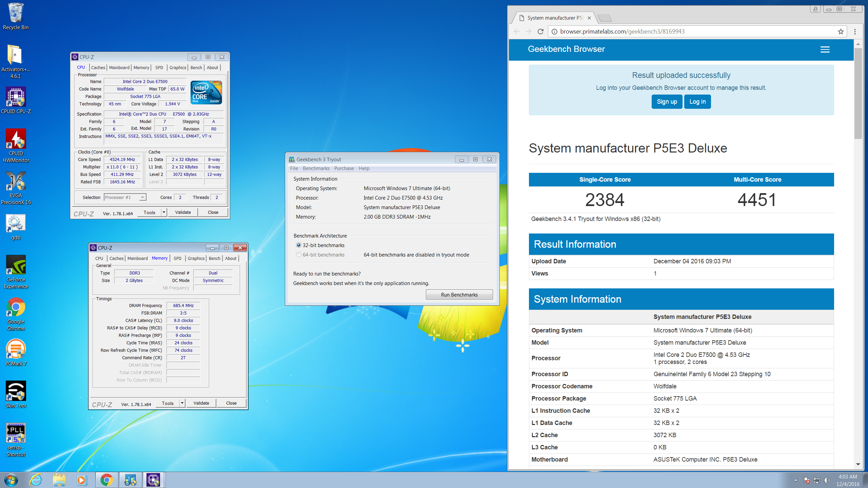
Task: Switch to Geekbench in the taskbar
Action: (x=130, y=480)
